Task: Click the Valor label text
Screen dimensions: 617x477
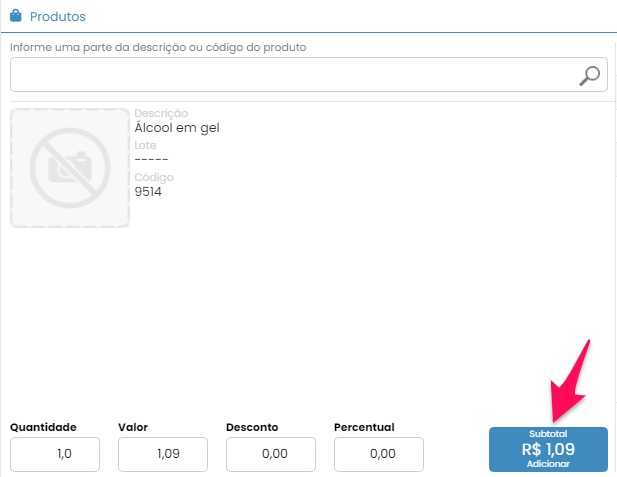Action: coord(133,427)
